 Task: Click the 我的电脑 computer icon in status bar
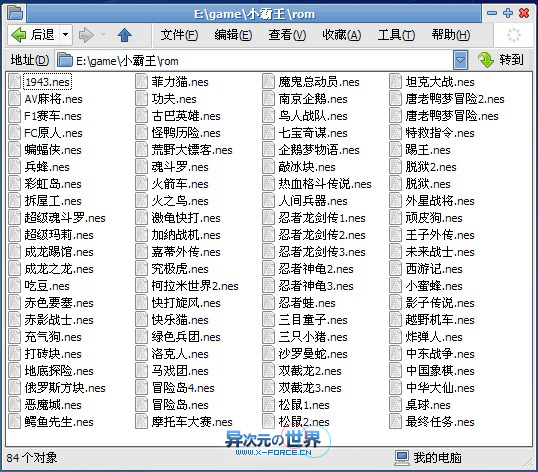[401, 458]
